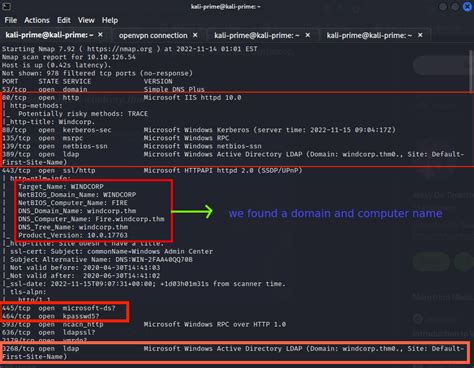Click the minimize window button
The height and width of the screenshot is (368, 474).
tap(443, 7)
